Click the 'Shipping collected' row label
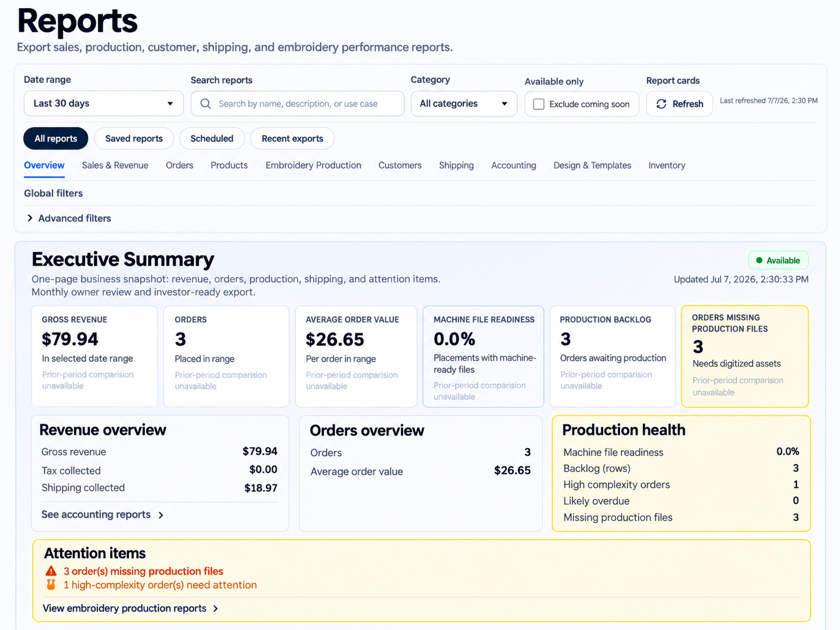 (83, 488)
